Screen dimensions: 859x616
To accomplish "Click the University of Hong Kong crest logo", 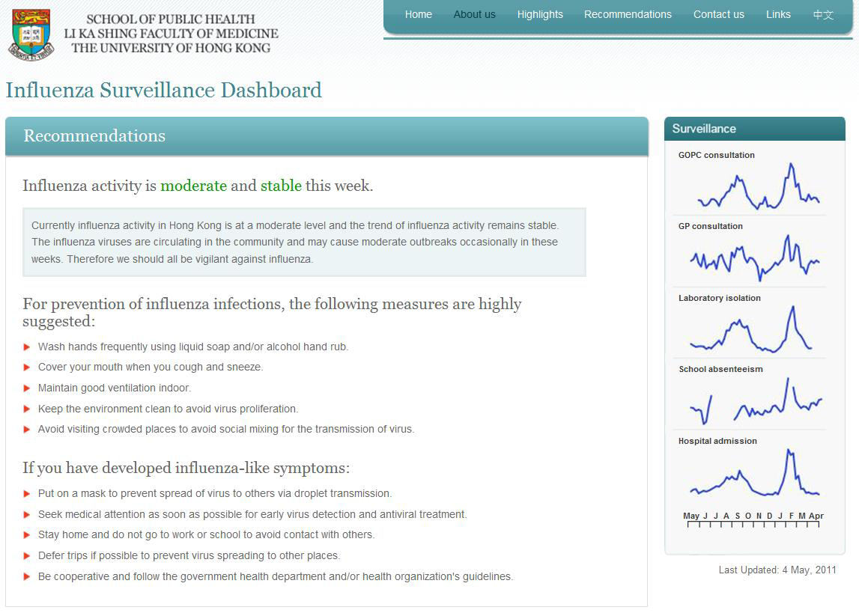I will pyautogui.click(x=31, y=34).
